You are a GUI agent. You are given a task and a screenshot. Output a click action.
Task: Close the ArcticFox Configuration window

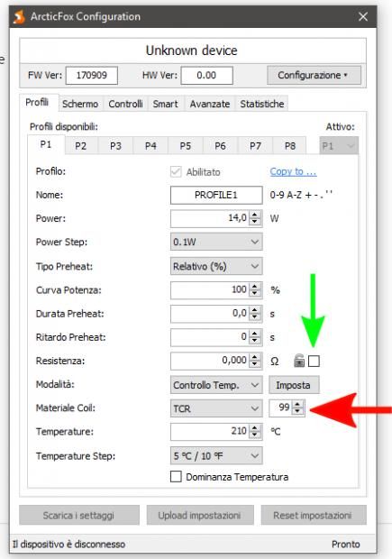point(363,16)
